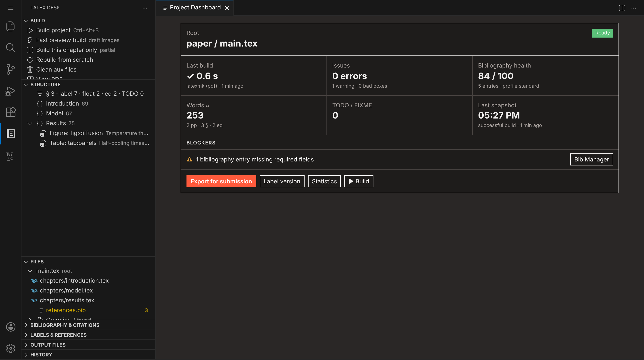This screenshot has width=644, height=360.
Task: Open Figure: fig:diffusion entry
Action: 88,133
